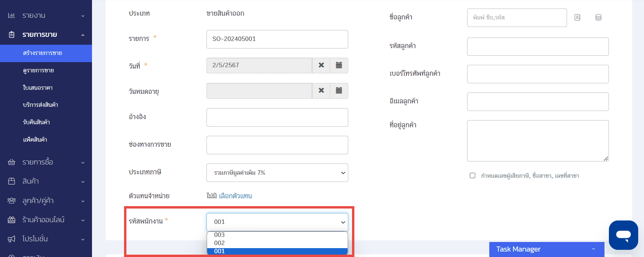The image size is (644, 257).
Task: Open the chat support bubble
Action: point(624,235)
